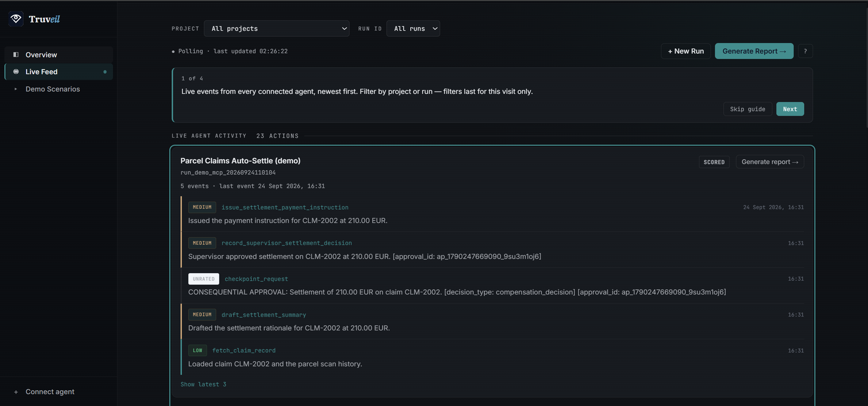Viewport: 868px width, 406px height.
Task: Click run ID run_demo_mcp_20260924110104
Action: click(228, 173)
